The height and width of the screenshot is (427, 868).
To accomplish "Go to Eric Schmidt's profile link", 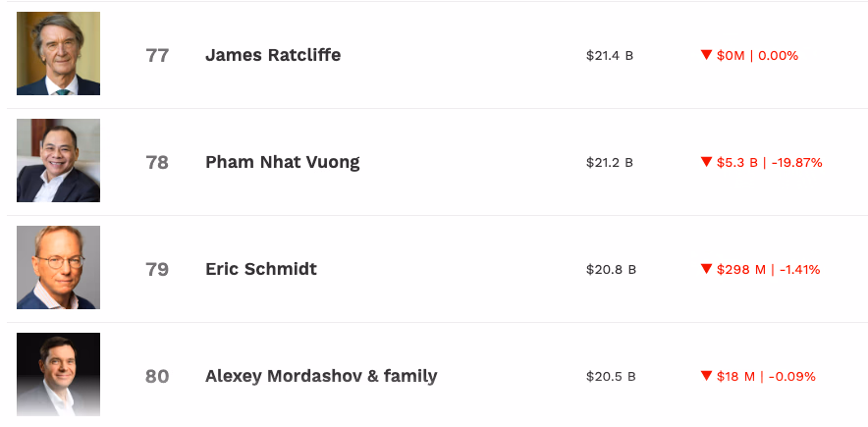I will pos(261,269).
